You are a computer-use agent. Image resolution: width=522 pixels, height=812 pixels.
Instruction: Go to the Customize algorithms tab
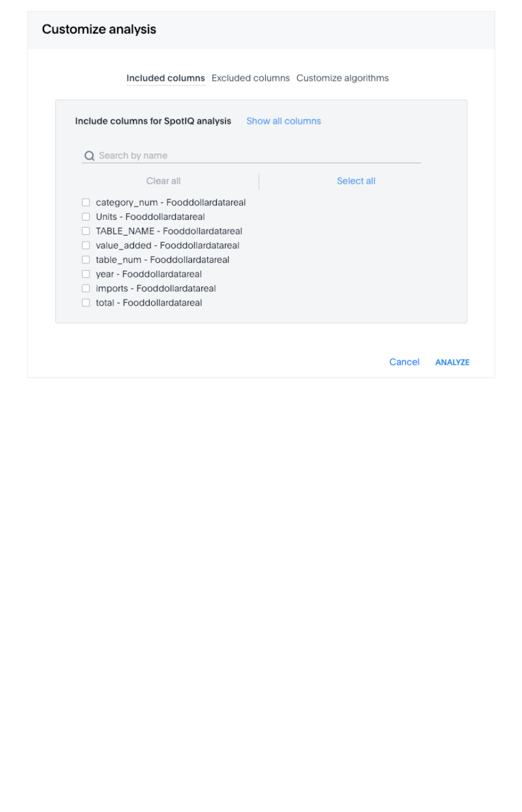click(343, 78)
